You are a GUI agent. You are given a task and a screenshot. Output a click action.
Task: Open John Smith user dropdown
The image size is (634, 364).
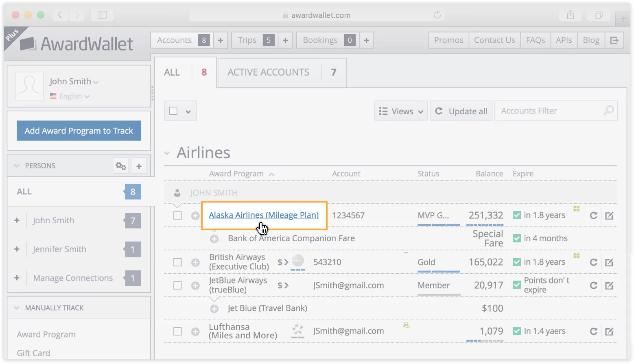74,81
